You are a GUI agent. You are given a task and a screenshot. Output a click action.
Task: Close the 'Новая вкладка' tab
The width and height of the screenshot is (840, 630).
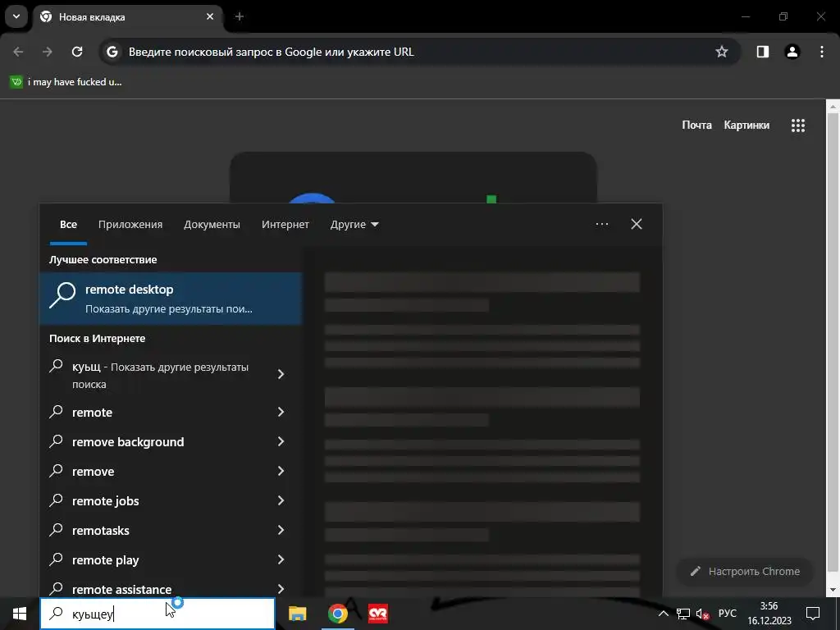tap(210, 16)
